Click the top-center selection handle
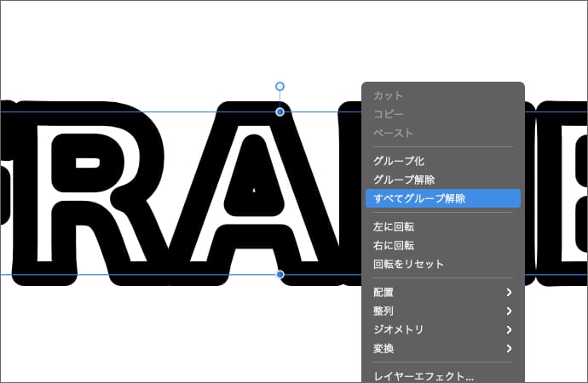This screenshot has width=588, height=383. (280, 111)
